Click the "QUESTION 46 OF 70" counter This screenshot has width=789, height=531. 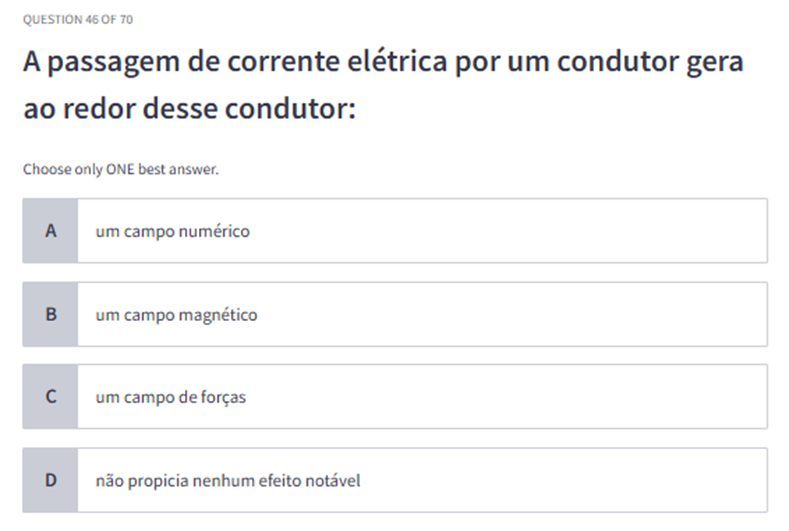[x=77, y=19]
